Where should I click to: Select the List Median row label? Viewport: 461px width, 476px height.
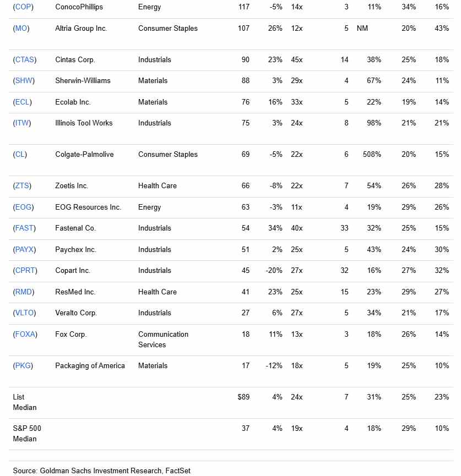25,402
